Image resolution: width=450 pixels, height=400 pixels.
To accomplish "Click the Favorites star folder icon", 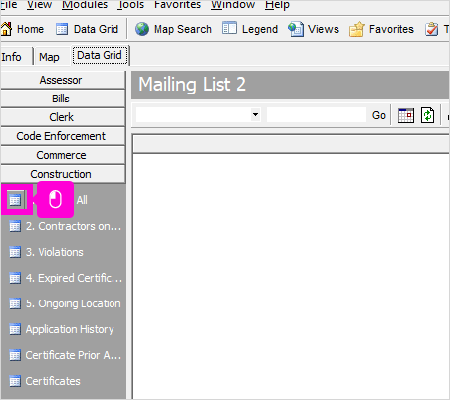I will (357, 29).
